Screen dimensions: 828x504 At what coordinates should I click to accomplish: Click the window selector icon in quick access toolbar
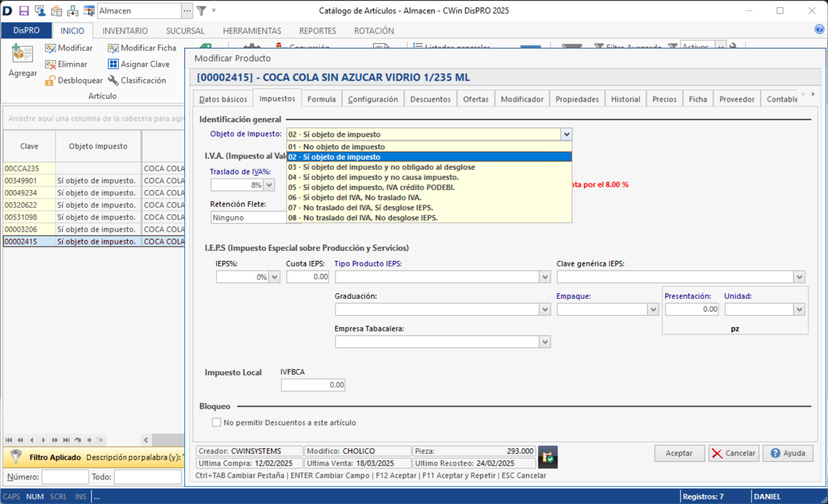click(x=89, y=11)
